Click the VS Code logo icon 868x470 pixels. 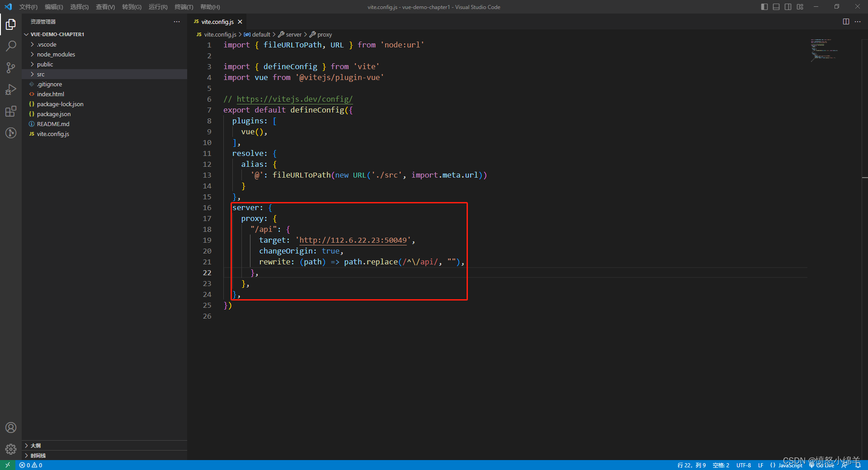tap(8, 7)
